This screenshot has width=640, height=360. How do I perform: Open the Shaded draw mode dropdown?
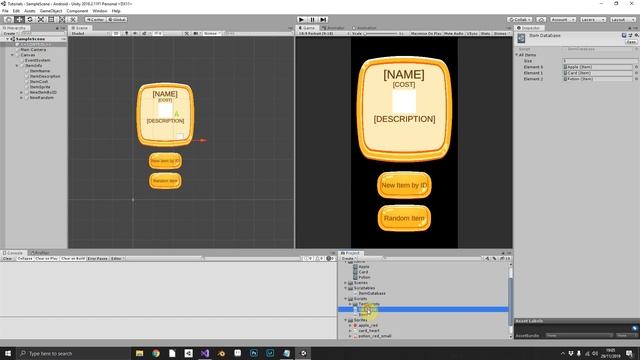point(89,33)
